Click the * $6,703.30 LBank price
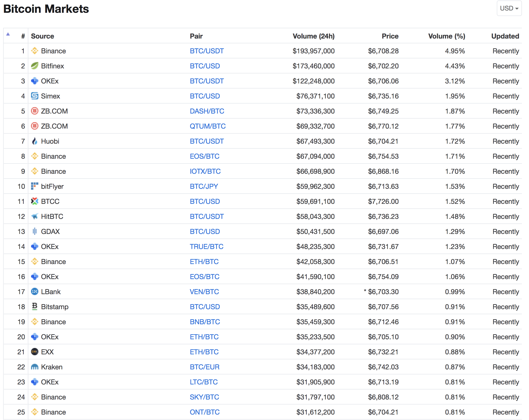The width and height of the screenshot is (529, 420). pyautogui.click(x=381, y=292)
